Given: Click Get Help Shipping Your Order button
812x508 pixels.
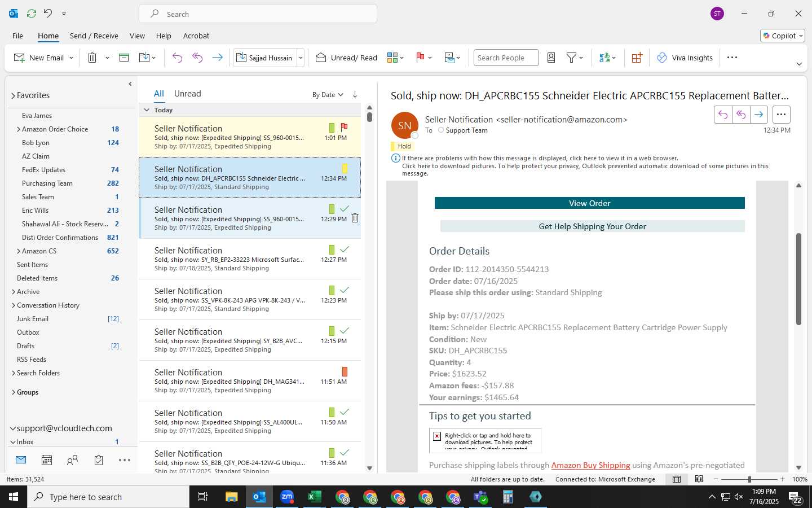Looking at the screenshot, I should 592,226.
